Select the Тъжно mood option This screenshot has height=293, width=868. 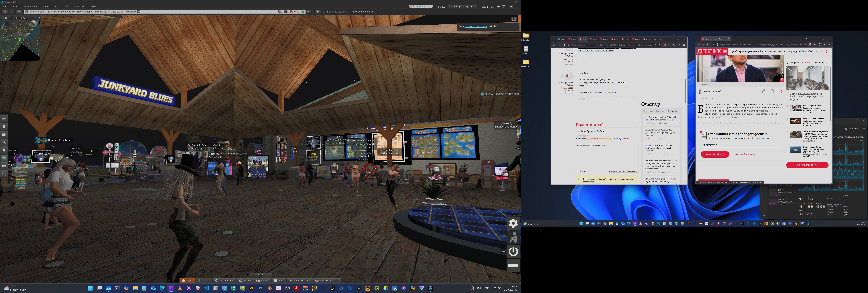616,139
